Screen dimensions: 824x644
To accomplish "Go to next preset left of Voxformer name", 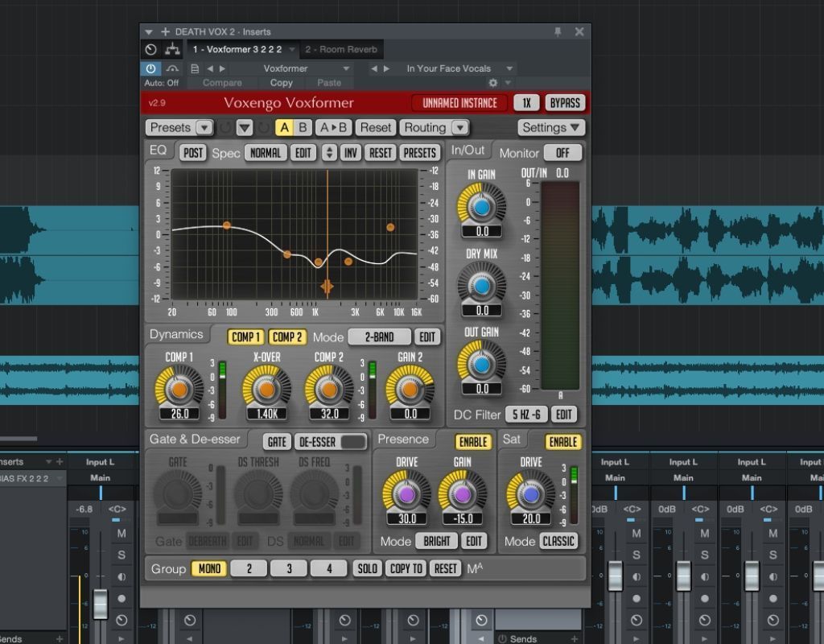I will pyautogui.click(x=222, y=68).
